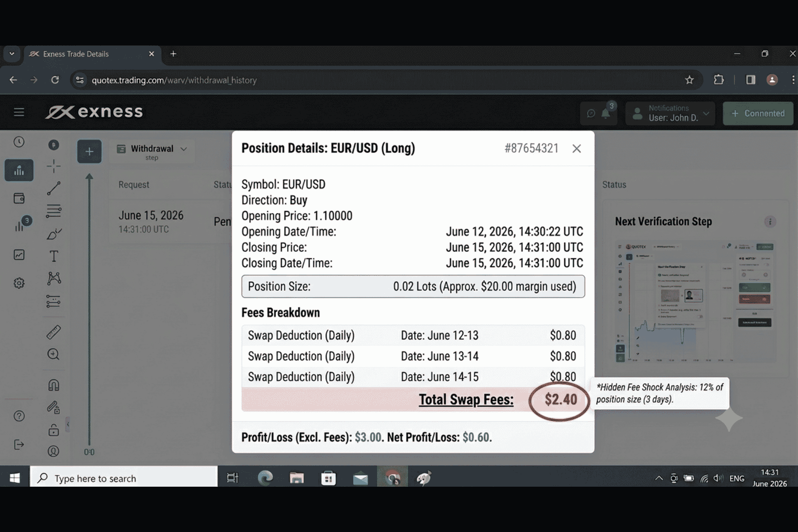The height and width of the screenshot is (532, 798).
Task: Click the Next Verification Step info icon
Action: coord(770,222)
